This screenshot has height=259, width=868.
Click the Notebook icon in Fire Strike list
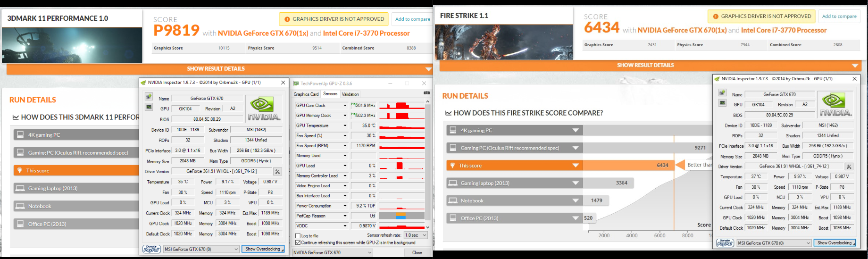pos(452,201)
